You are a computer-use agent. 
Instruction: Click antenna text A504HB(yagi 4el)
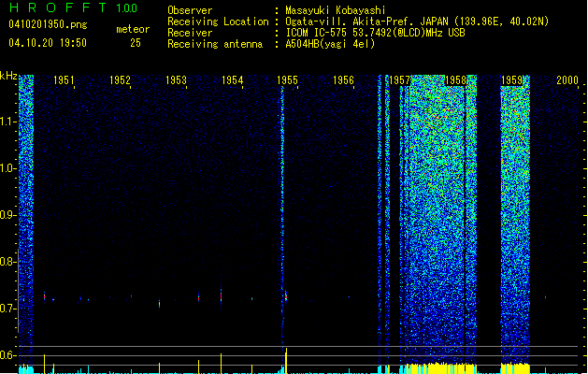[330, 44]
